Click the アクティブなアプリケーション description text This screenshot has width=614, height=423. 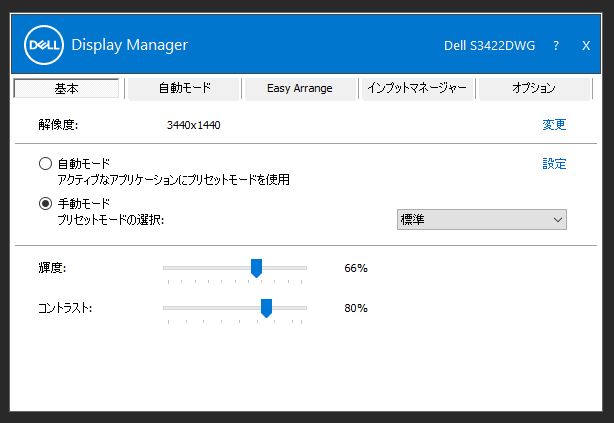click(173, 180)
